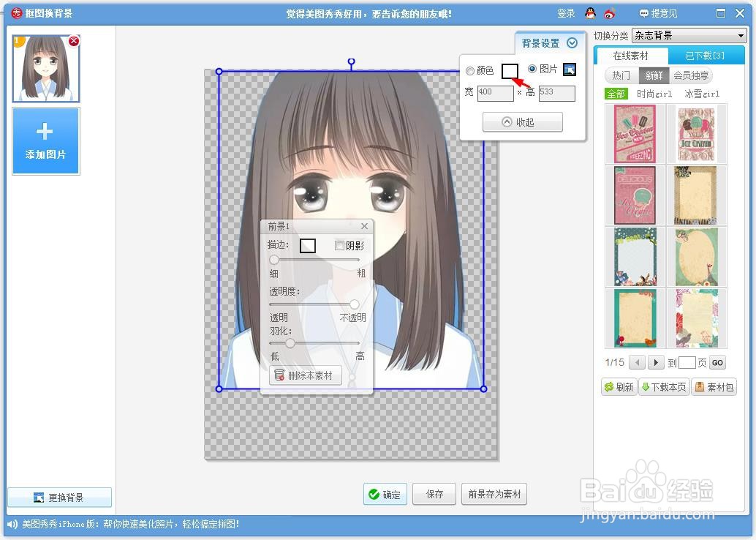Viewport: 756px width, 540px height.
Task: Close the 前景1 floating panel
Action: (365, 226)
